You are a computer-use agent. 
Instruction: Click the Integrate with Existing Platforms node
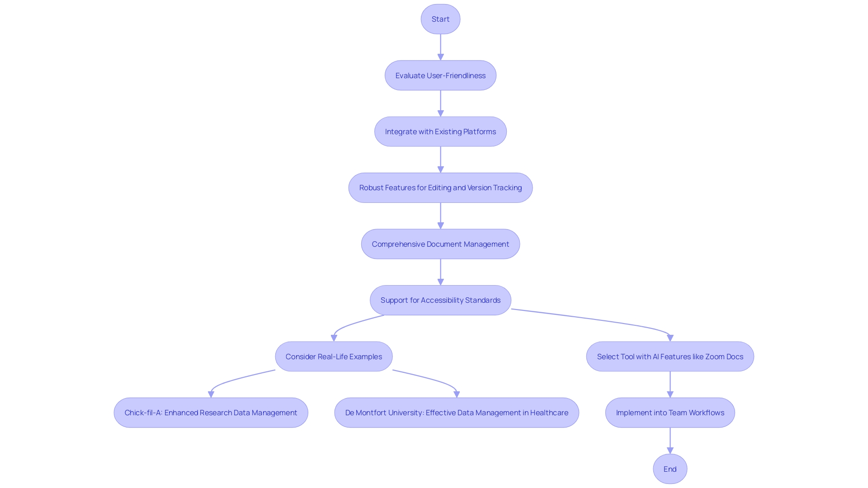click(441, 131)
